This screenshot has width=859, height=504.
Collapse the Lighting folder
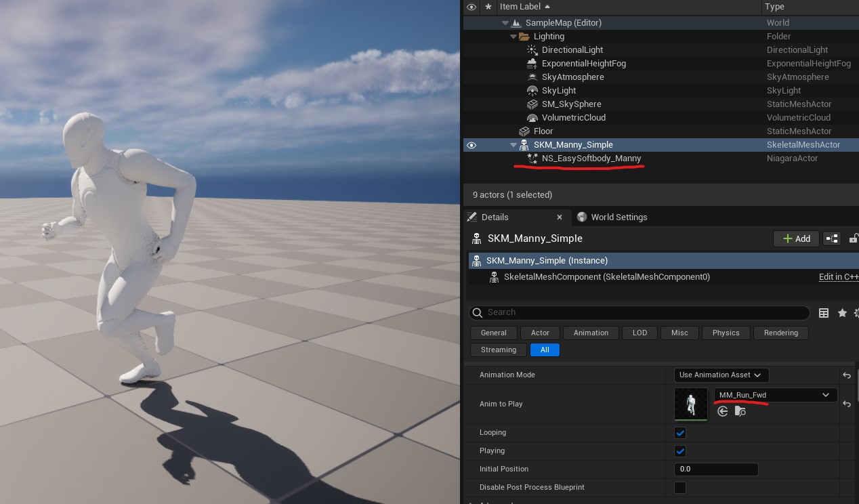click(x=514, y=36)
